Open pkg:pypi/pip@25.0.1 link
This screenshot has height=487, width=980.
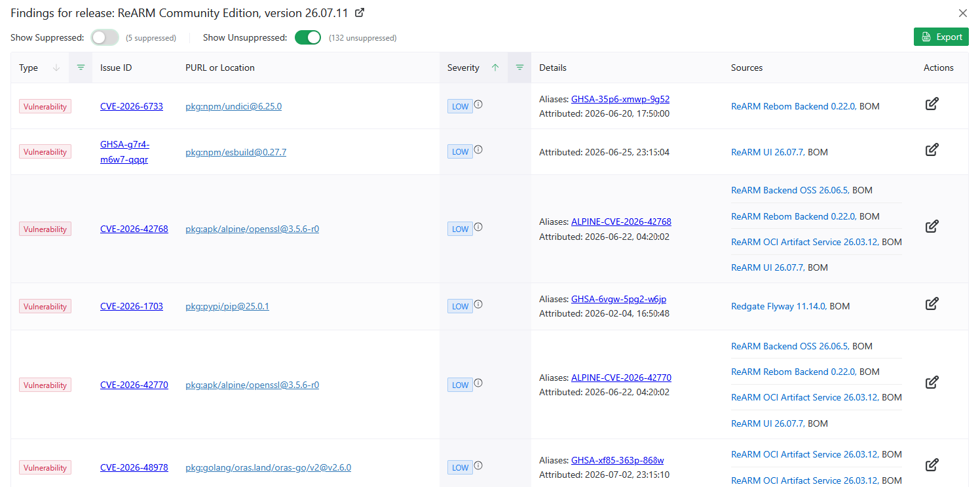(227, 306)
